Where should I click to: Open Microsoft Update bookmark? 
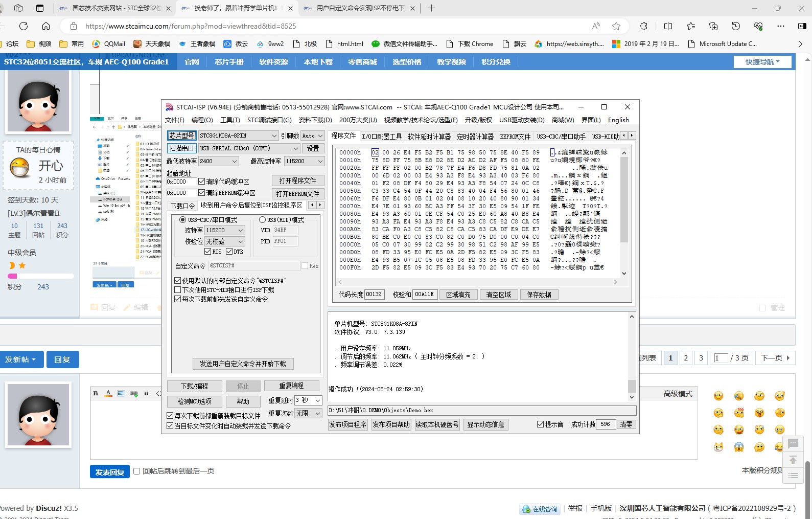pyautogui.click(x=723, y=44)
